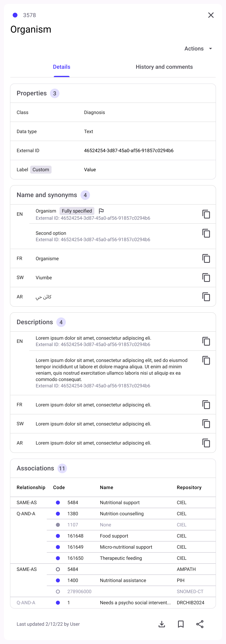Switch to History and comments tab
The height and width of the screenshot is (644, 226).
[164, 67]
